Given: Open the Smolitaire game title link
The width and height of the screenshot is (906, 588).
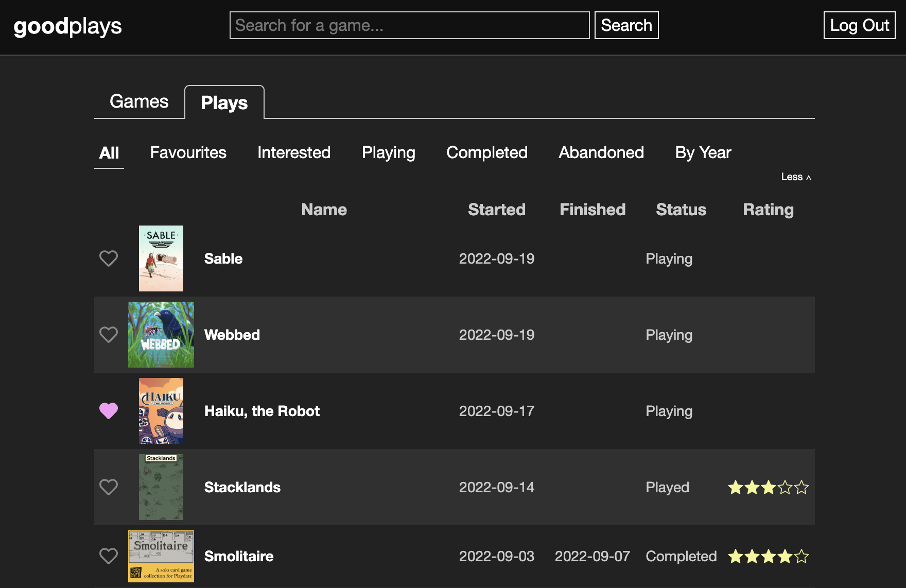Looking at the screenshot, I should coord(239,556).
